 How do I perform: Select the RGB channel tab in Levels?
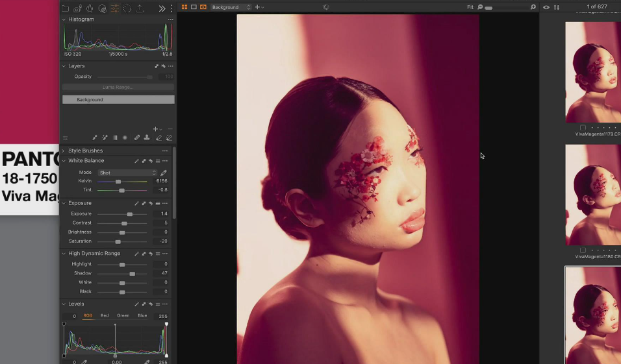click(x=88, y=315)
